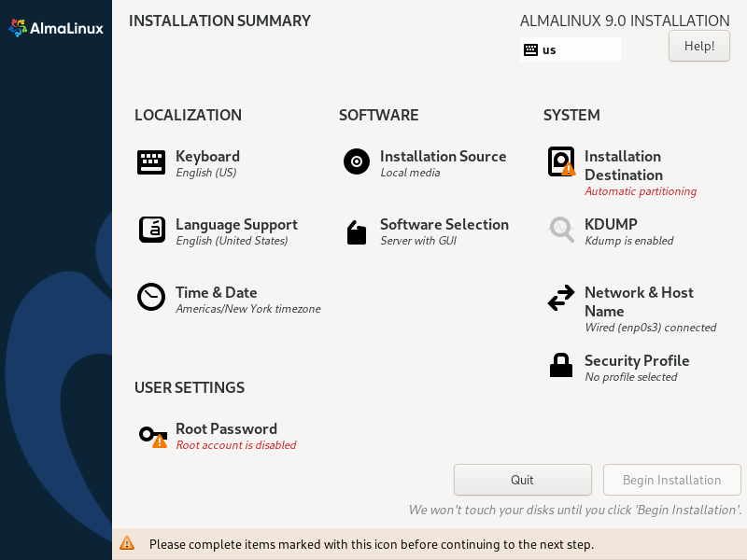
Task: Select the Software Selection title
Action: point(444,224)
